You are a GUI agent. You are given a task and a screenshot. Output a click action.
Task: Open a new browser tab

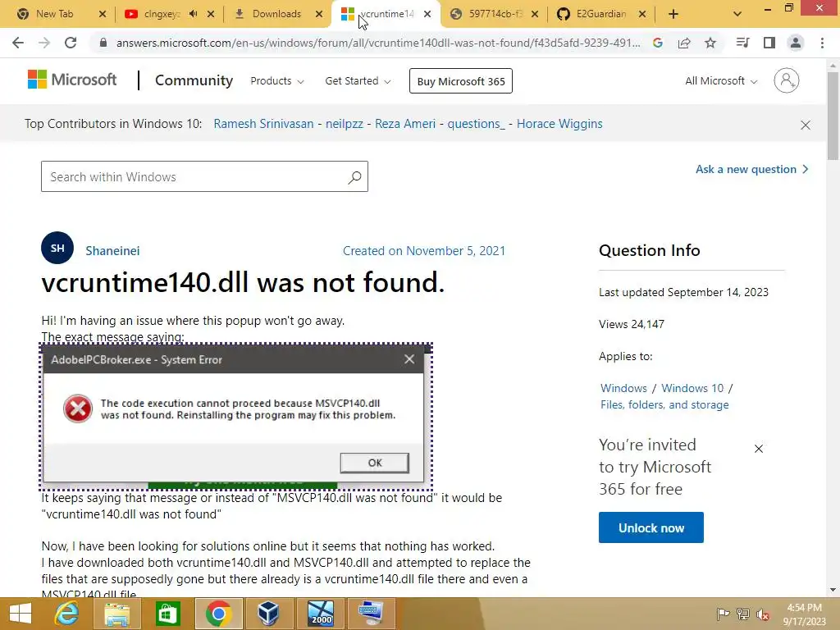coord(673,14)
